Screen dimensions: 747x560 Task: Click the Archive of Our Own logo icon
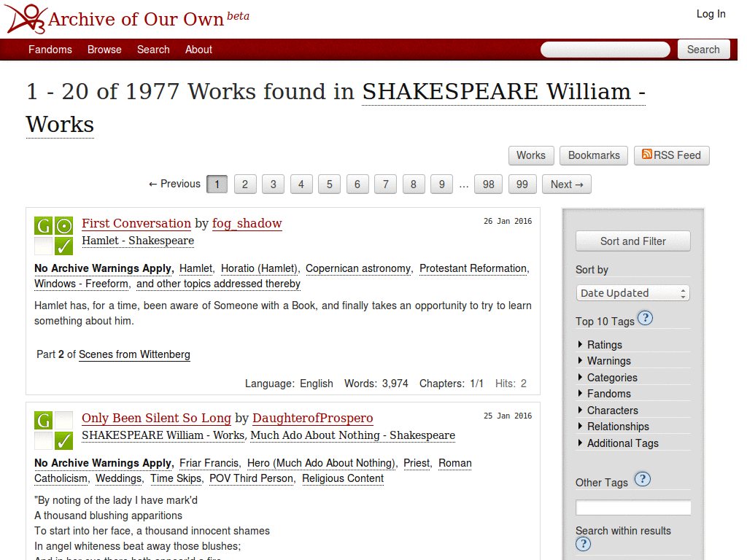(x=26, y=18)
